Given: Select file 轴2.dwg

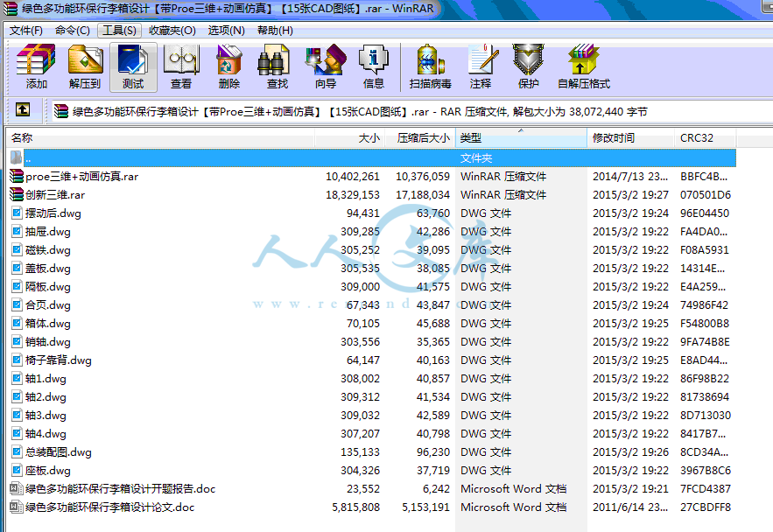Looking at the screenshot, I should 46,396.
